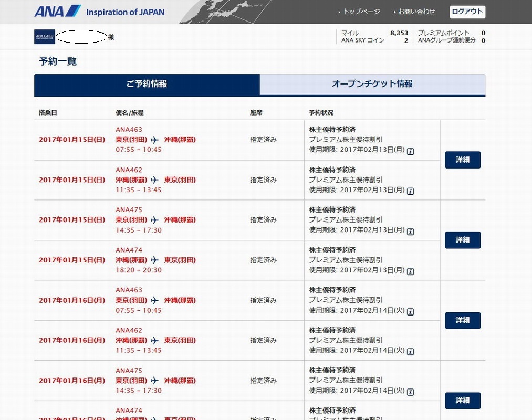Open info icon for ANA462 on January 16
The width and height of the screenshot is (532, 420).
point(410,351)
